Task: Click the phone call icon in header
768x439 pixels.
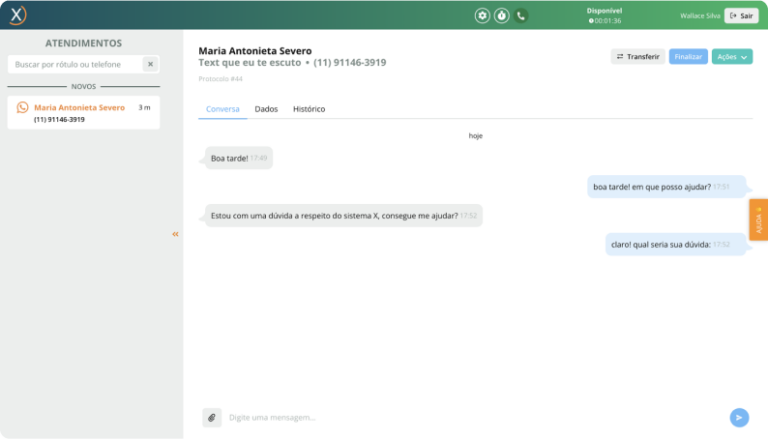Action: (521, 16)
